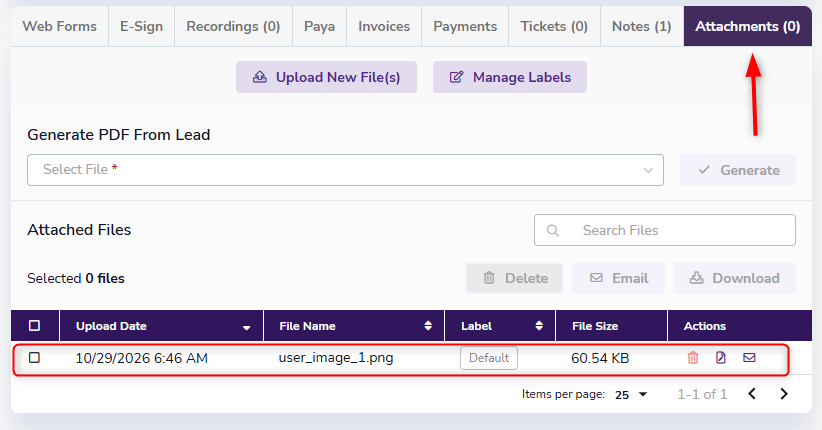This screenshot has width=822, height=430.
Task: Select the Attachments (0) tab
Action: coord(748,26)
